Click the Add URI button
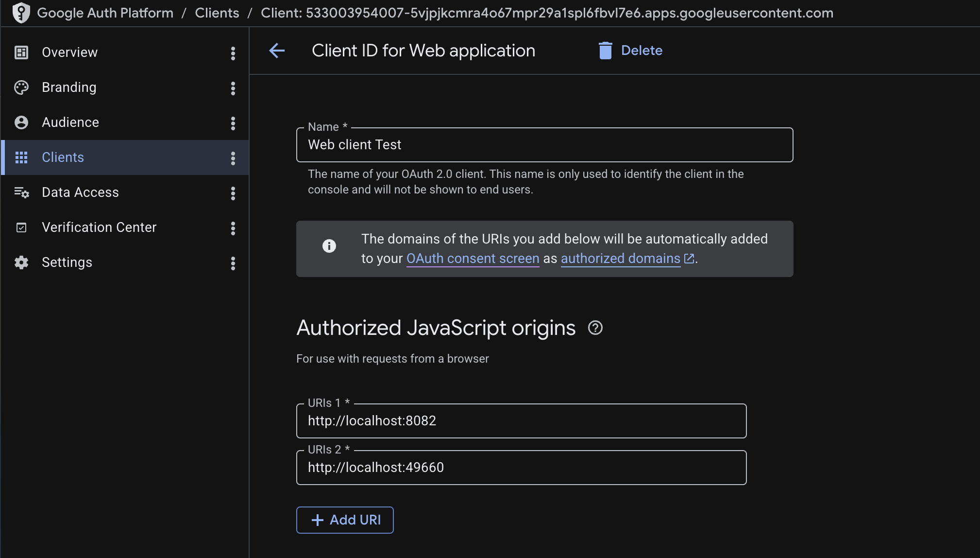The width and height of the screenshot is (980, 558). click(x=345, y=520)
